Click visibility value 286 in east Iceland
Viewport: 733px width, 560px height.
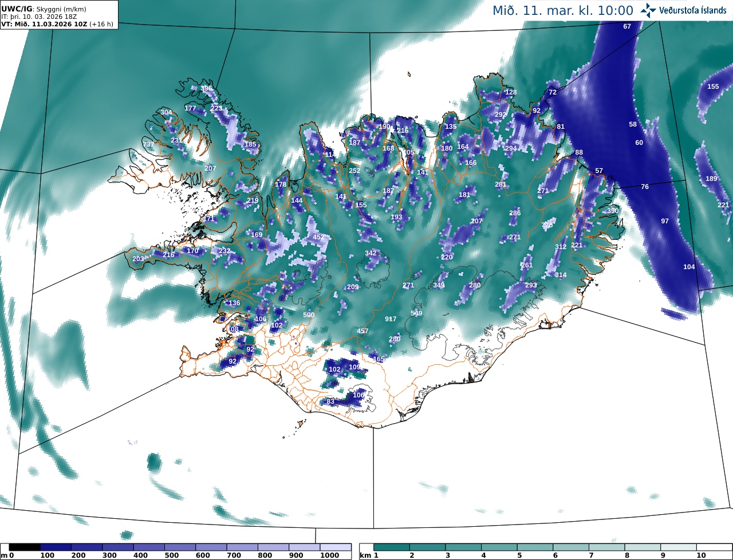tap(515, 213)
